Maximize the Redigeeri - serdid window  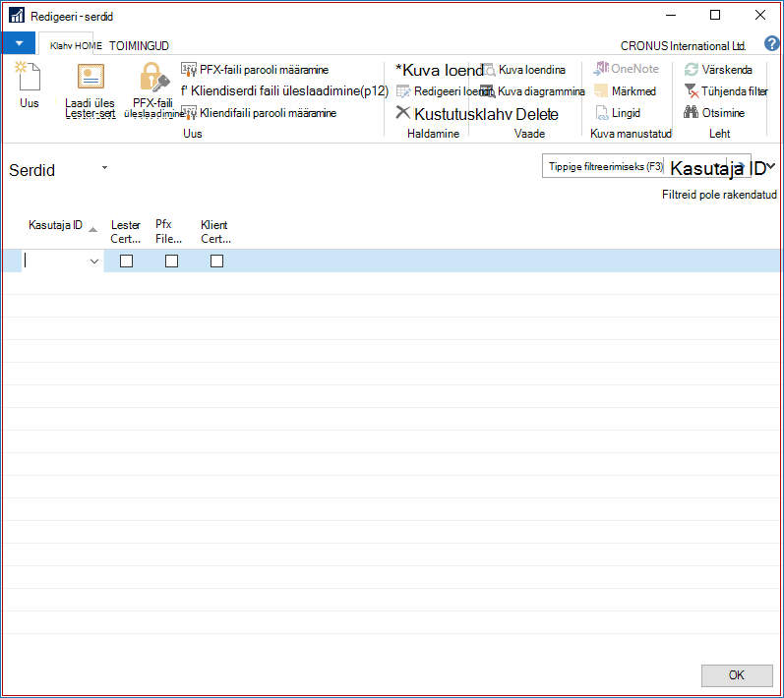pyautogui.click(x=715, y=15)
